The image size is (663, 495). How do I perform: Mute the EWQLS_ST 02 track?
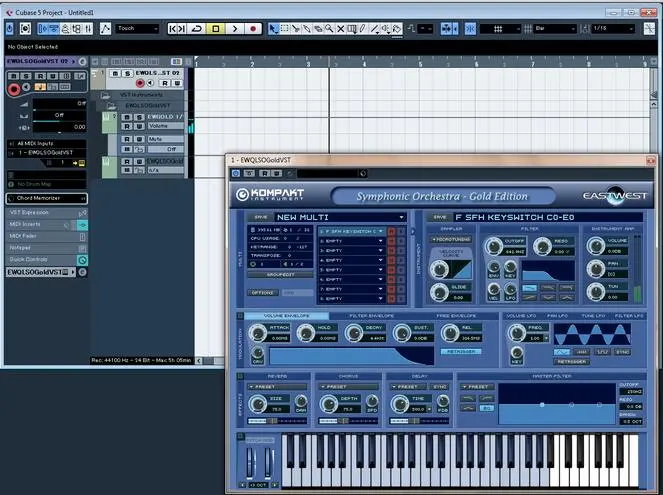click(115, 74)
